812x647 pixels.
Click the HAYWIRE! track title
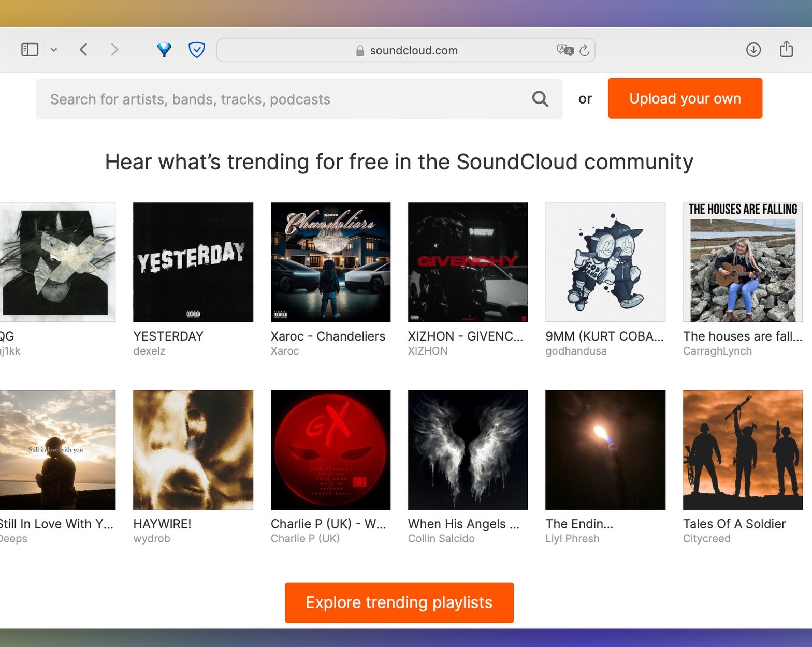pyautogui.click(x=162, y=524)
